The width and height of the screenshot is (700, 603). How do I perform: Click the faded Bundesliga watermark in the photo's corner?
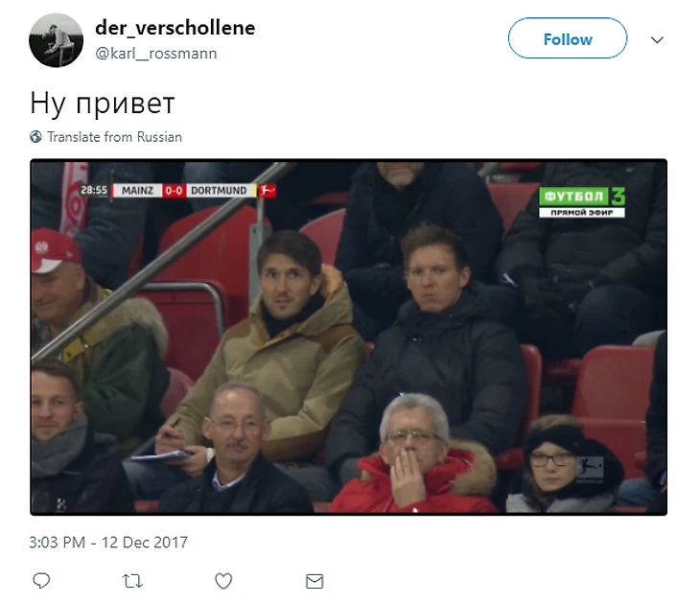coord(589,469)
